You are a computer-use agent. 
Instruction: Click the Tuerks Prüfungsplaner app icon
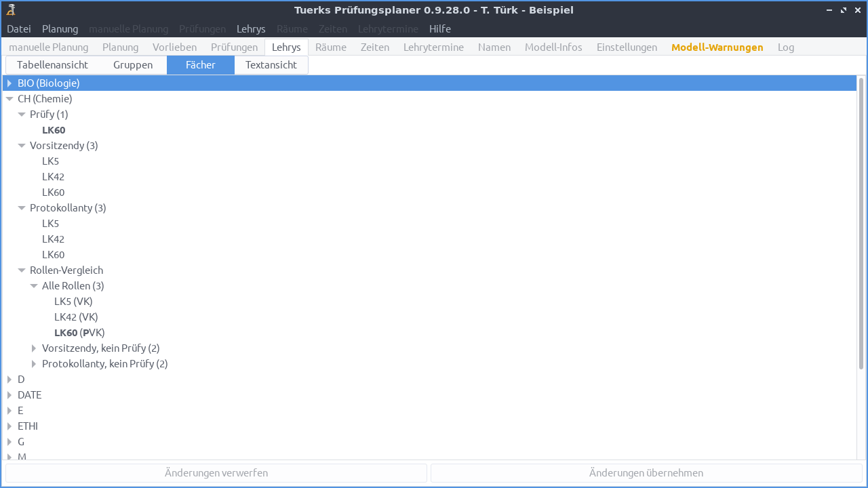pyautogui.click(x=10, y=9)
